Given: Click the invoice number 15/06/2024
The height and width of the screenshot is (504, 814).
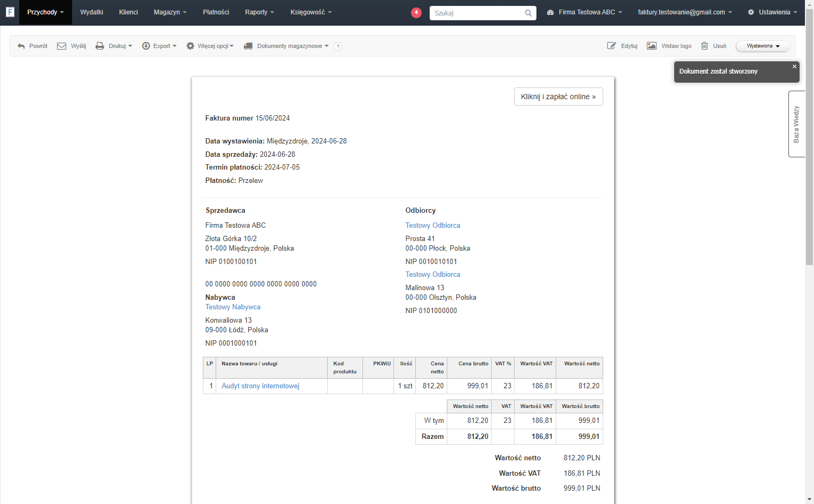Looking at the screenshot, I should pyautogui.click(x=273, y=118).
